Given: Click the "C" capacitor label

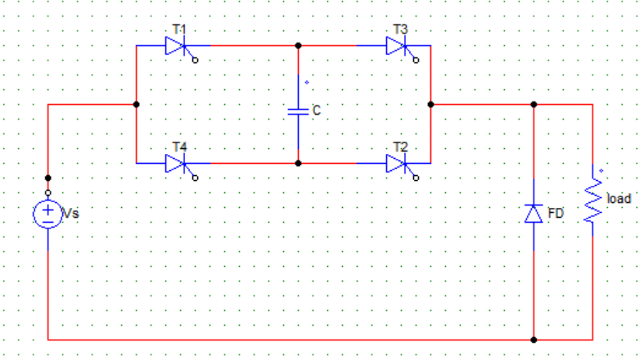Looking at the screenshot, I should coord(316,111).
